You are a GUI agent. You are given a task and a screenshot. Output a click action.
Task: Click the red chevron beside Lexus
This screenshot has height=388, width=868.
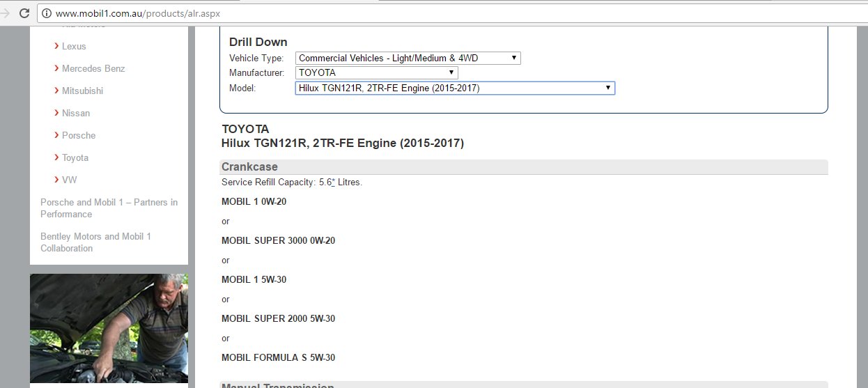click(x=56, y=46)
